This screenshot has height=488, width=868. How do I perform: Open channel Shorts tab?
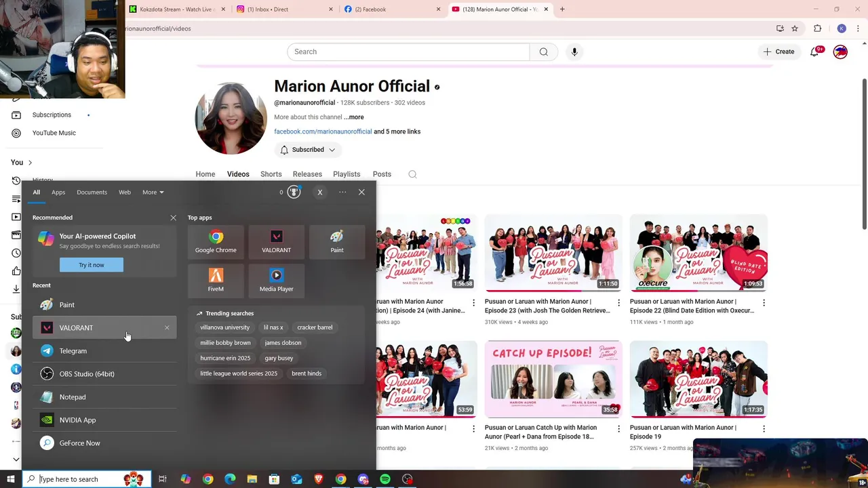click(271, 174)
